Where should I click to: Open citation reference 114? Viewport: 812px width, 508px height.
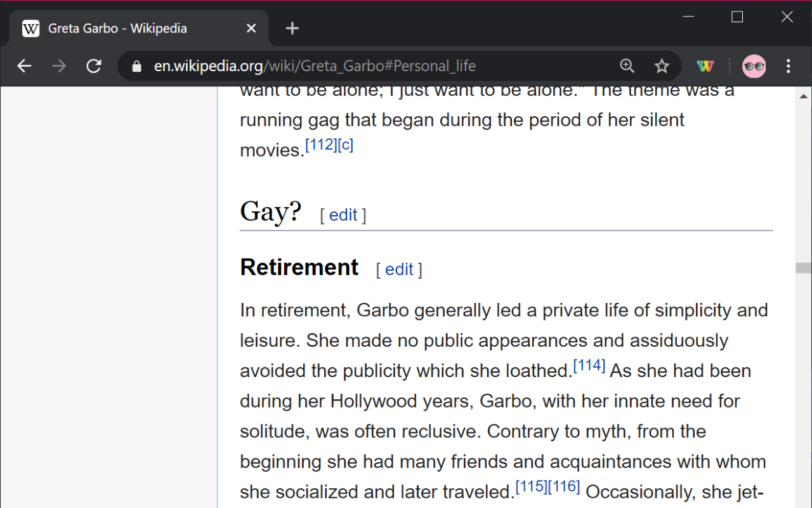(x=589, y=364)
